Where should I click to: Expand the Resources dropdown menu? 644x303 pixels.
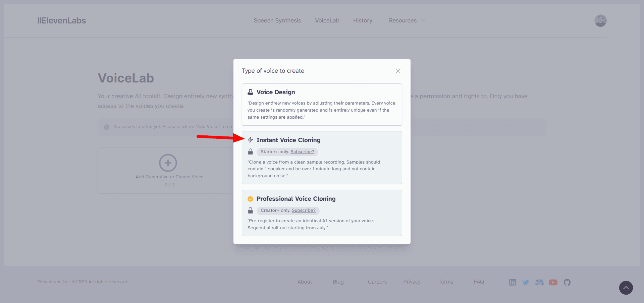[407, 20]
